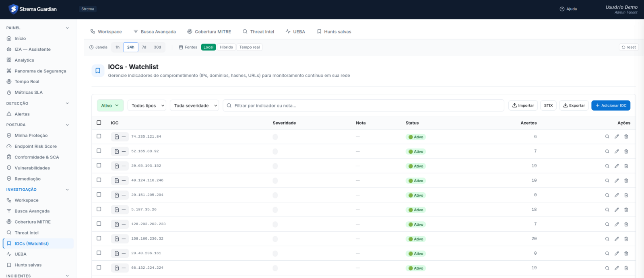Open the Ativo status filter dropdown
This screenshot has height=278, width=644.
tap(110, 105)
